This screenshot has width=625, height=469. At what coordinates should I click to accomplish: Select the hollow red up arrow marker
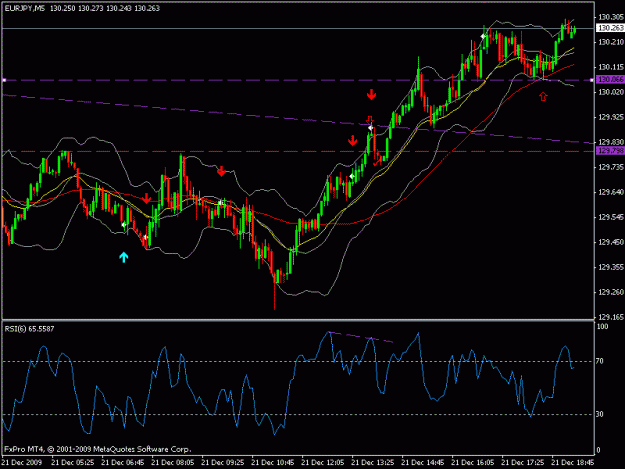click(543, 96)
